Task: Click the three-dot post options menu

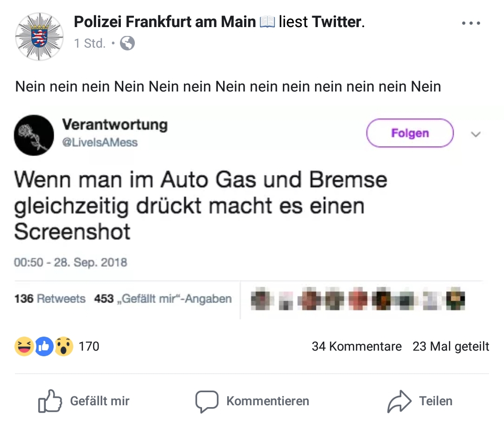Action: click(x=470, y=23)
